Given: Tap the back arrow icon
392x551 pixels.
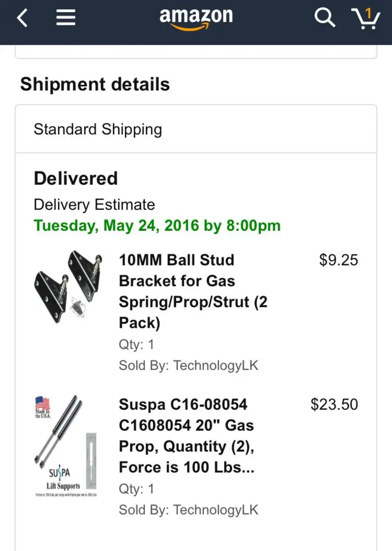Looking at the screenshot, I should click(x=22, y=18).
